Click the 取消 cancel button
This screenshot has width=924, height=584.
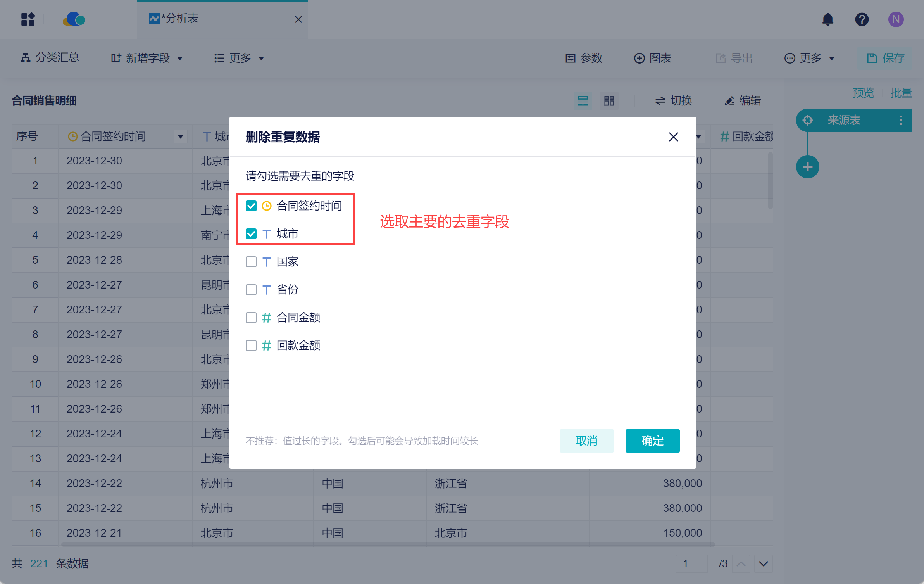coord(586,441)
